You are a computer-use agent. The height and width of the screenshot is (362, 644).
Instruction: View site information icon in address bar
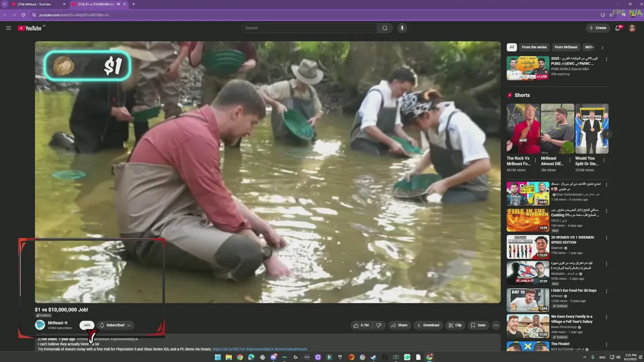point(34,15)
